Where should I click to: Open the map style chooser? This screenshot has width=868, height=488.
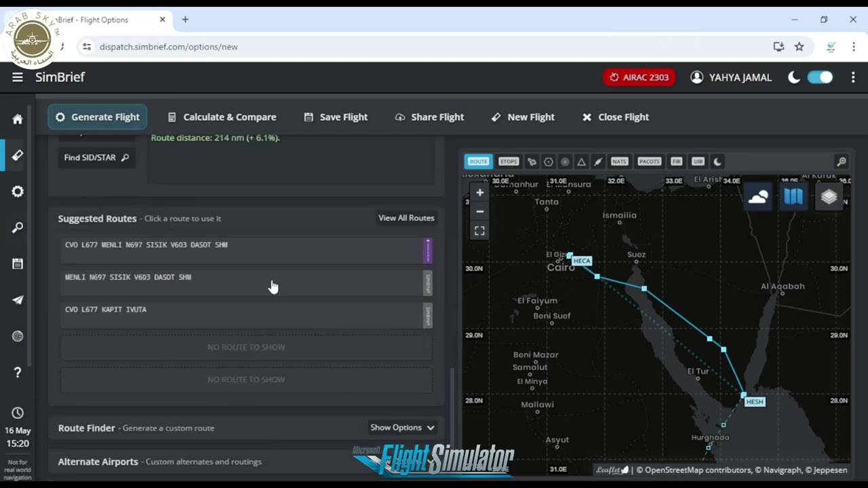pos(793,197)
